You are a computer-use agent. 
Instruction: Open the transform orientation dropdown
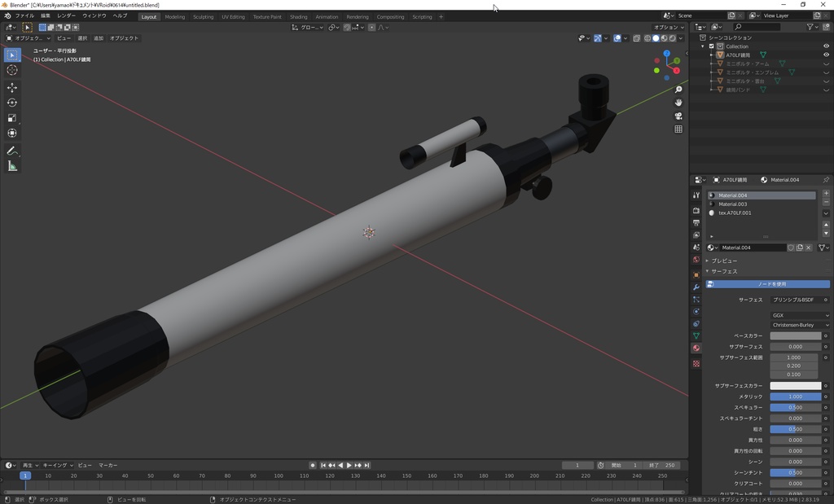(x=307, y=28)
